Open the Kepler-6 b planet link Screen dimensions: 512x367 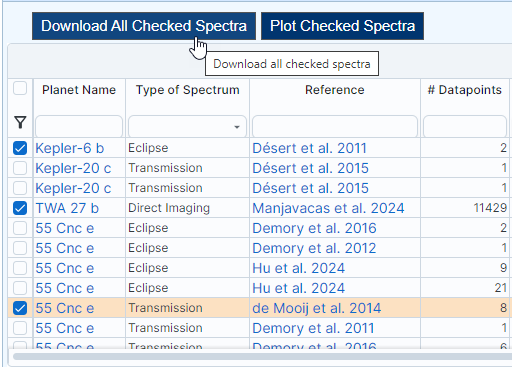pos(70,148)
